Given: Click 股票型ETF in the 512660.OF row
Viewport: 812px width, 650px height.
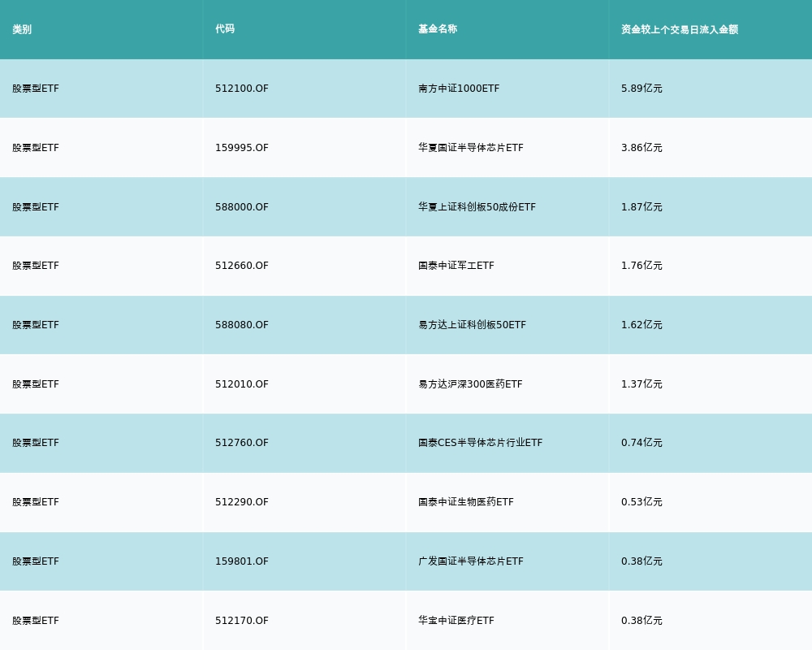Looking at the screenshot, I should coord(36,266).
